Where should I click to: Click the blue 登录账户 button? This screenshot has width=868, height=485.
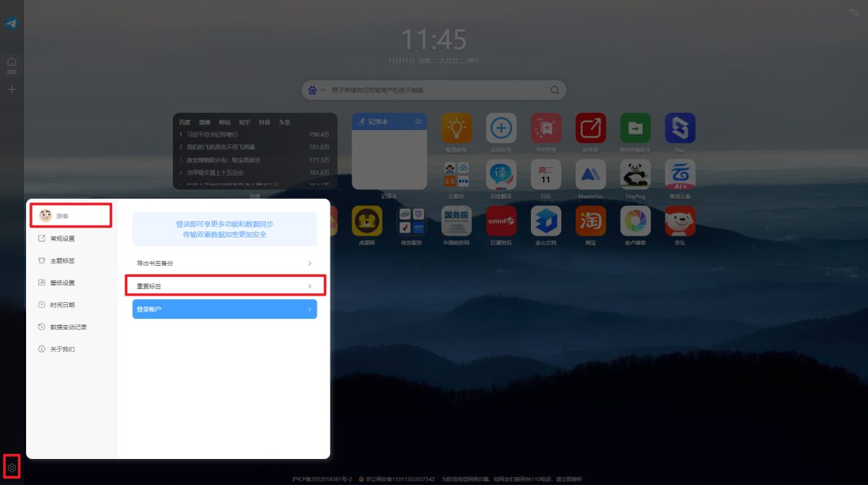pyautogui.click(x=224, y=309)
